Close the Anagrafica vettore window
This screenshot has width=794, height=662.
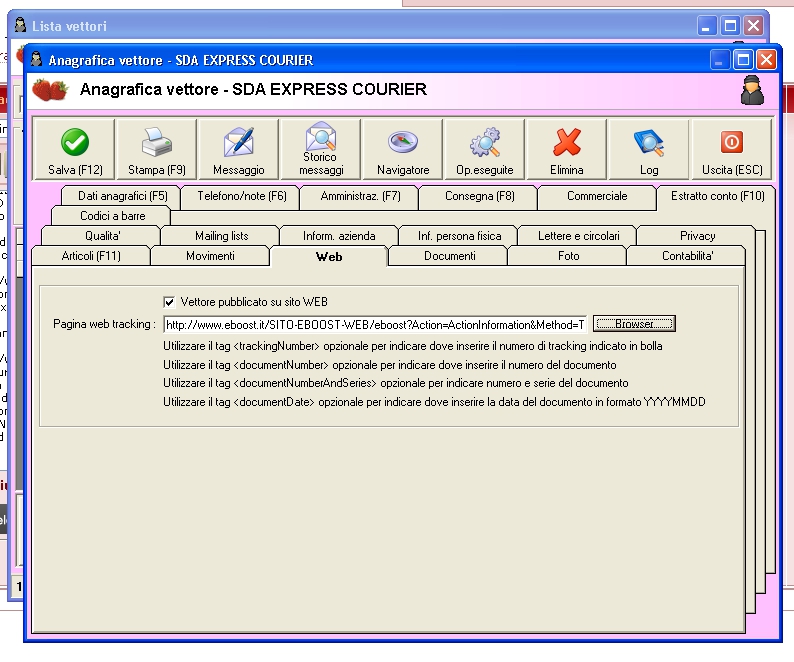pos(766,60)
